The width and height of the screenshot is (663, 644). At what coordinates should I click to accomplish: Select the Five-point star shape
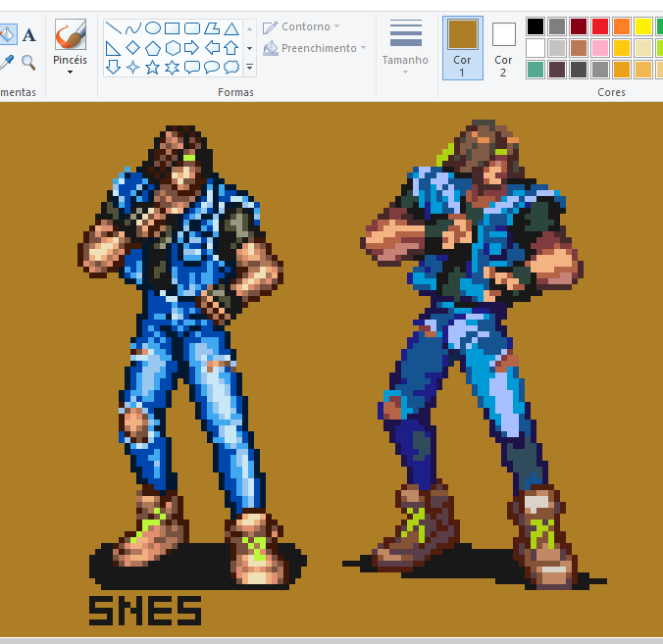click(x=153, y=68)
